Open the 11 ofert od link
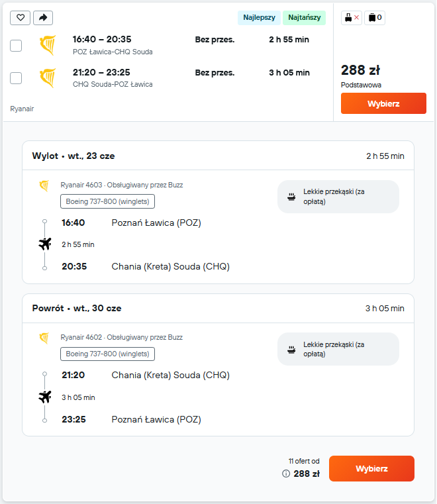Screen dimensions: 437x504 coord(304,461)
